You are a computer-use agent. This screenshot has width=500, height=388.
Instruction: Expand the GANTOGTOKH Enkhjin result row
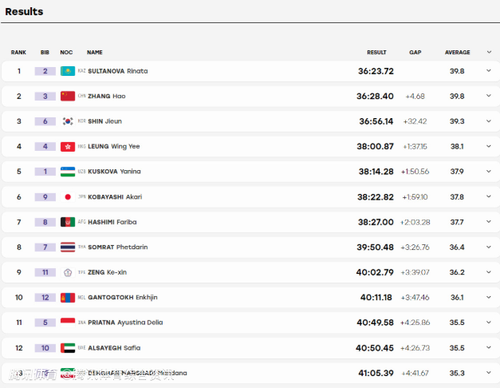pyautogui.click(x=489, y=297)
